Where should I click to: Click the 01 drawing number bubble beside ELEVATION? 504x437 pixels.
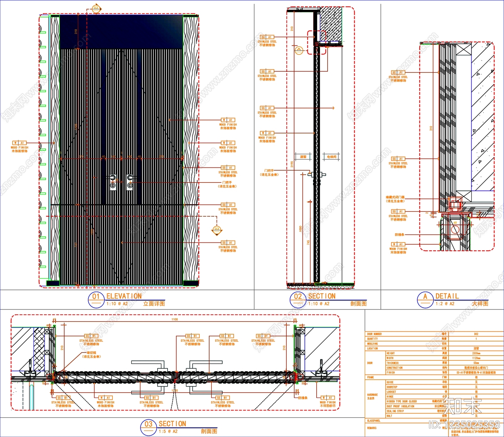click(x=96, y=300)
